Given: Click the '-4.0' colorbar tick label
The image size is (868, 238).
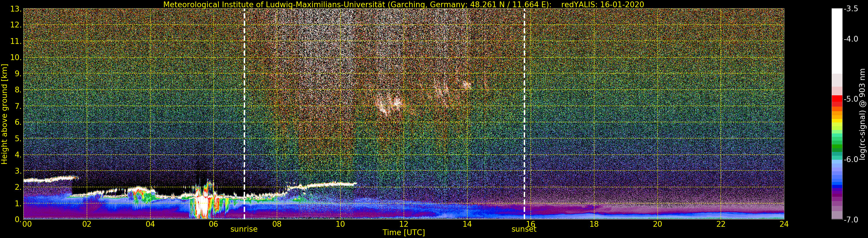Looking at the screenshot, I should click(851, 39).
